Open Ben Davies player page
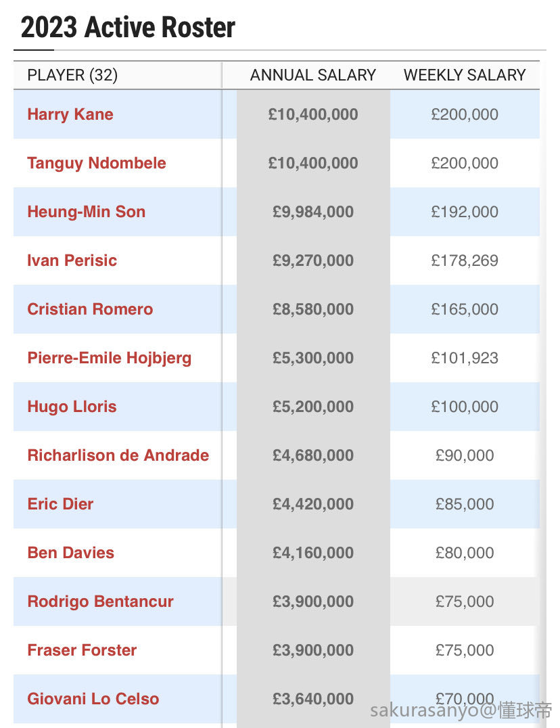This screenshot has width=560, height=728. tap(71, 553)
